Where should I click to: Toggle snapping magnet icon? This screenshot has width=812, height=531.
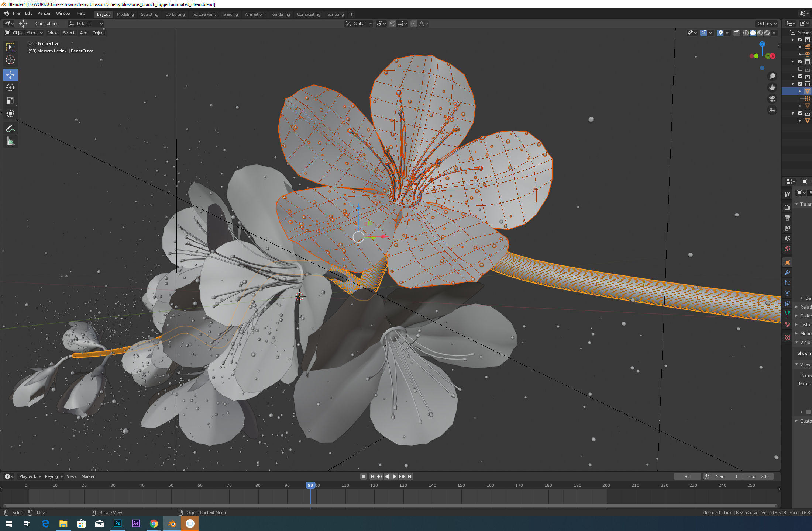coord(393,24)
